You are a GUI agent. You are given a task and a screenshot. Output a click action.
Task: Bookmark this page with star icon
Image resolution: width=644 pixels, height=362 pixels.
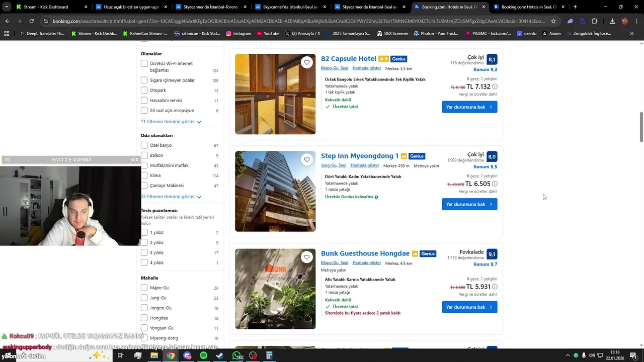553,21
